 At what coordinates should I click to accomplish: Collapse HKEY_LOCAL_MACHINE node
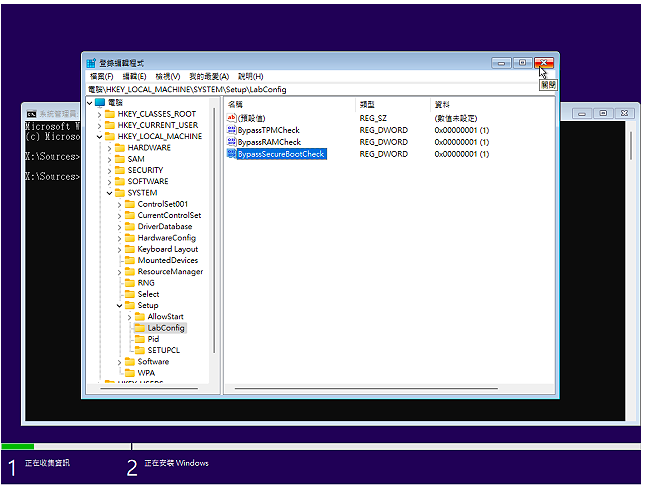click(99, 137)
